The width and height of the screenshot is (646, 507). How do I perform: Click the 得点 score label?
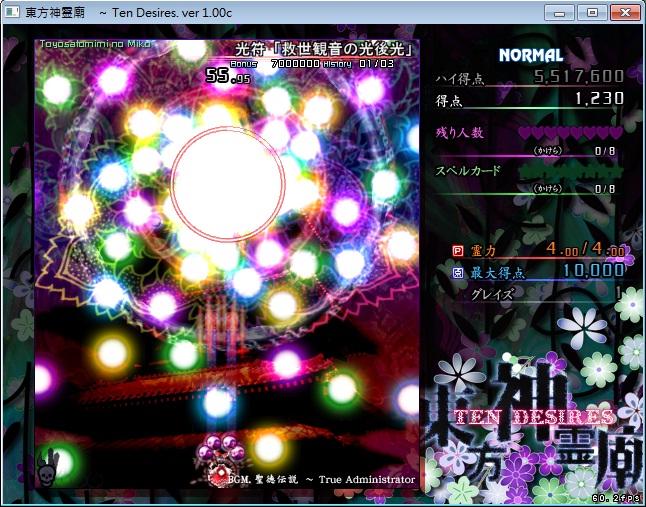click(449, 100)
